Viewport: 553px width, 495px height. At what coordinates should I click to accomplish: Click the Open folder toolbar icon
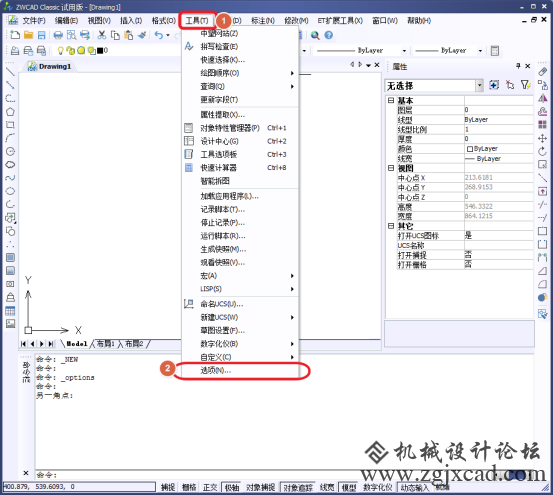click(28, 35)
